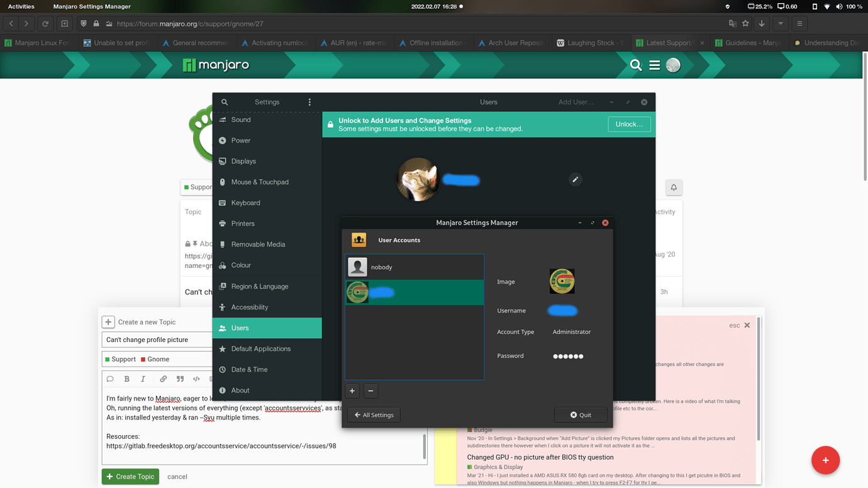The width and height of the screenshot is (868, 488).
Task: Open Default Applications settings
Action: [267, 348]
